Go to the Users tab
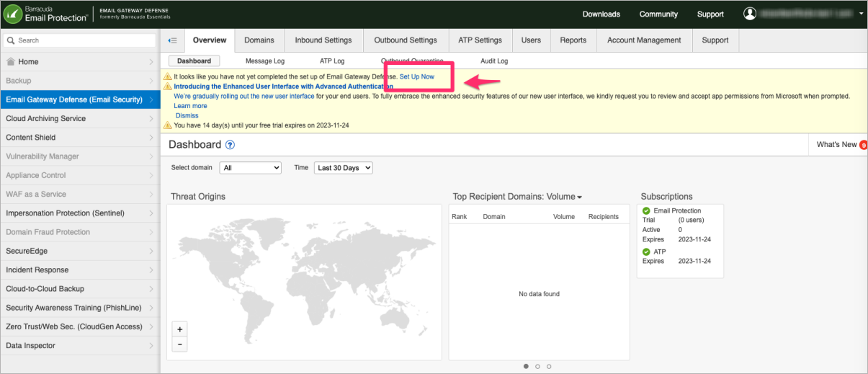Viewport: 868px width, 374px height. click(531, 40)
